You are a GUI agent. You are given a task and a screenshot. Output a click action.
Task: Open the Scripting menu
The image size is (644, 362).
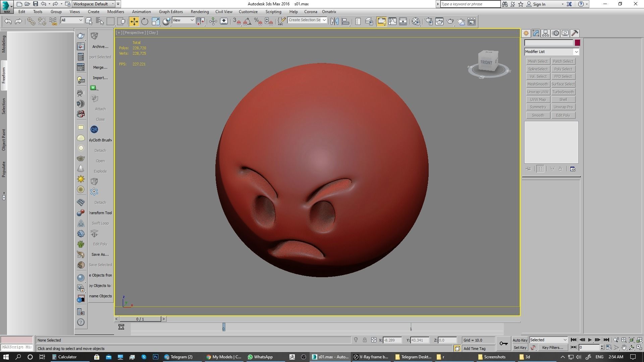tap(273, 11)
